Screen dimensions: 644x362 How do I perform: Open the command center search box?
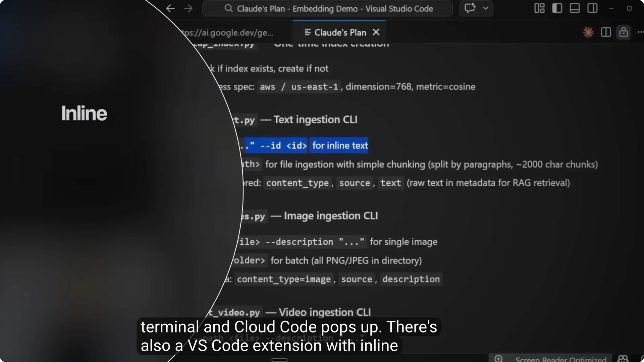[x=327, y=8]
